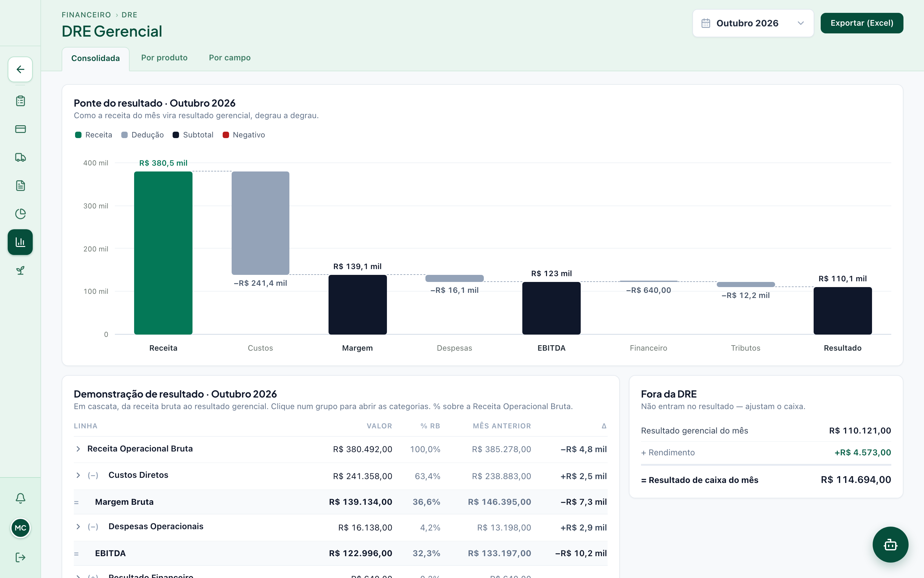Click the EBITDA row label in table

click(110, 554)
